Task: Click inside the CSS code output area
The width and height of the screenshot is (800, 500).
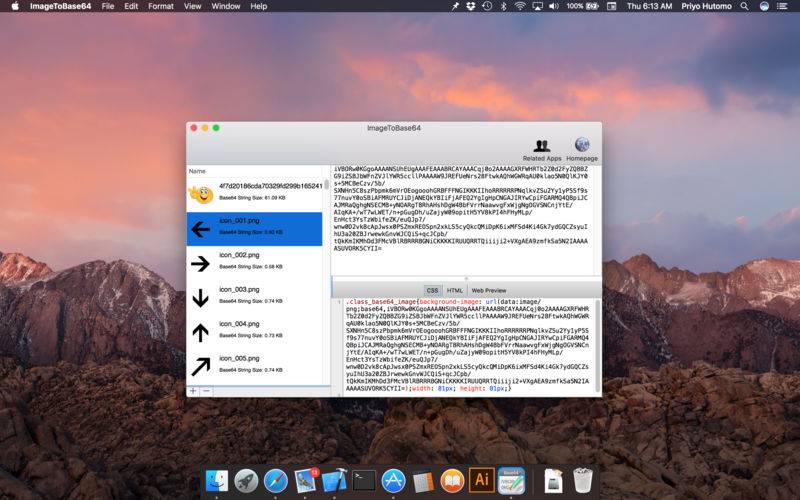Action: point(468,346)
